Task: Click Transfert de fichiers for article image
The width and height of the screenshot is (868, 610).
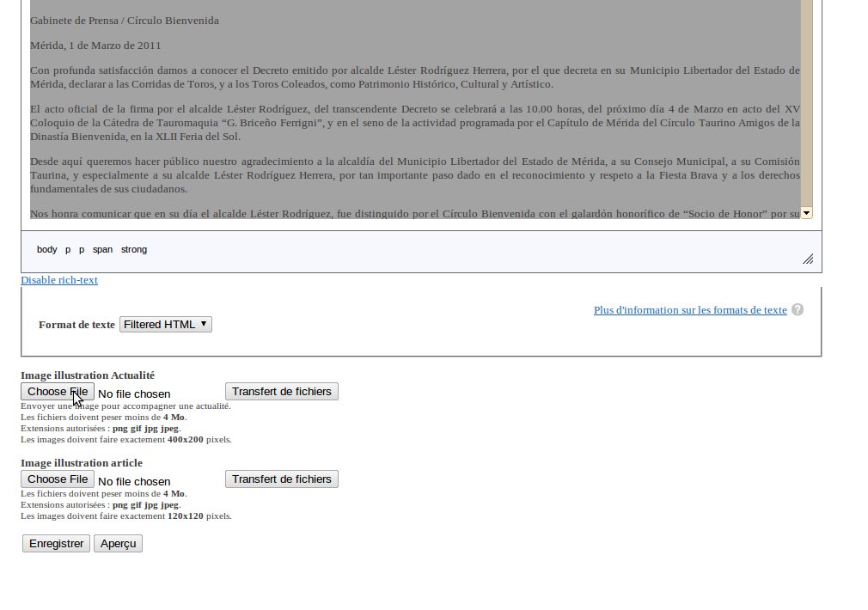Action: [x=282, y=479]
